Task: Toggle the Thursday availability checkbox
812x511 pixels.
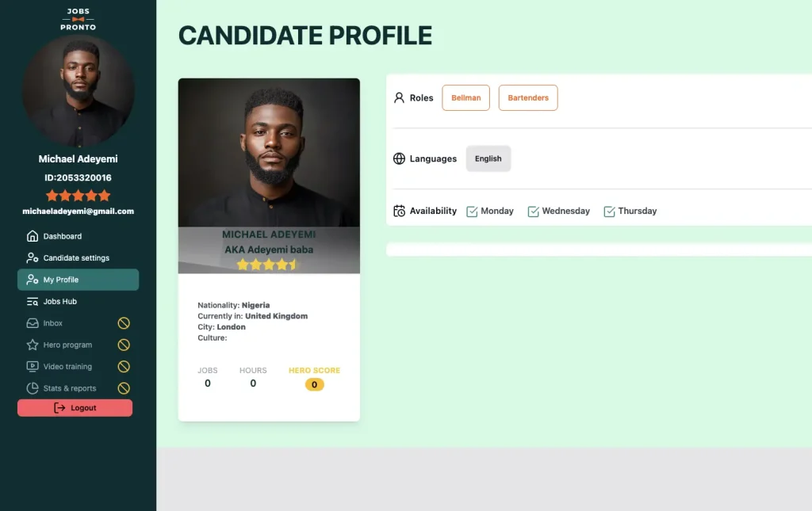Action: pos(609,211)
